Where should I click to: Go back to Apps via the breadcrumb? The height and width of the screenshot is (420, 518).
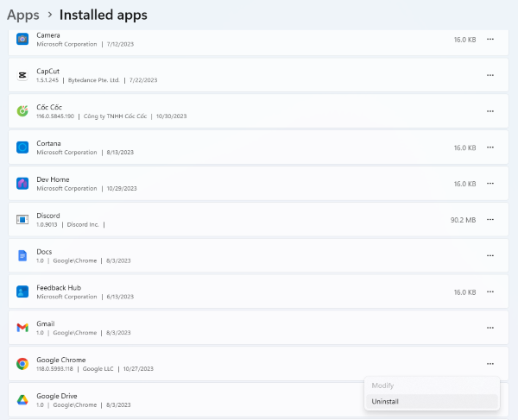(x=22, y=15)
